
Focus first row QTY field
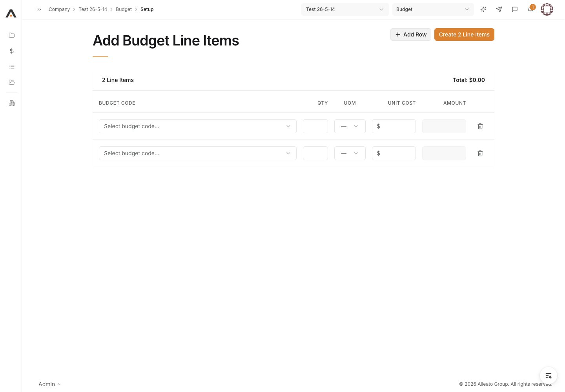315,126
